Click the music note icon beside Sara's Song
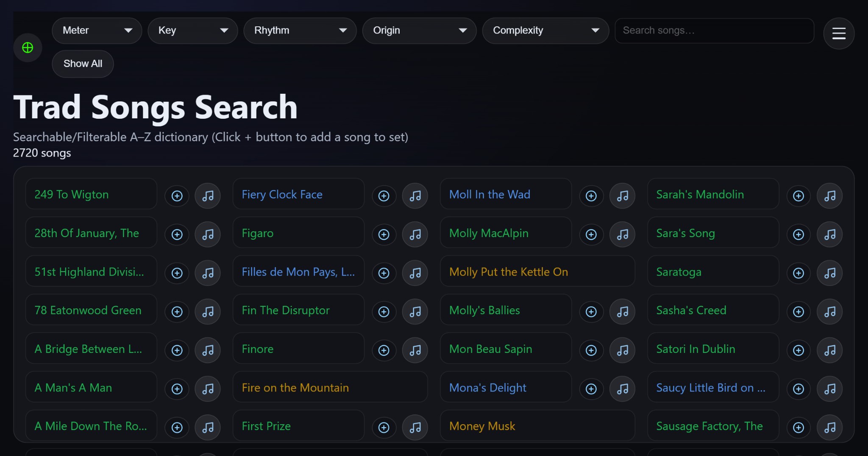 pos(829,234)
